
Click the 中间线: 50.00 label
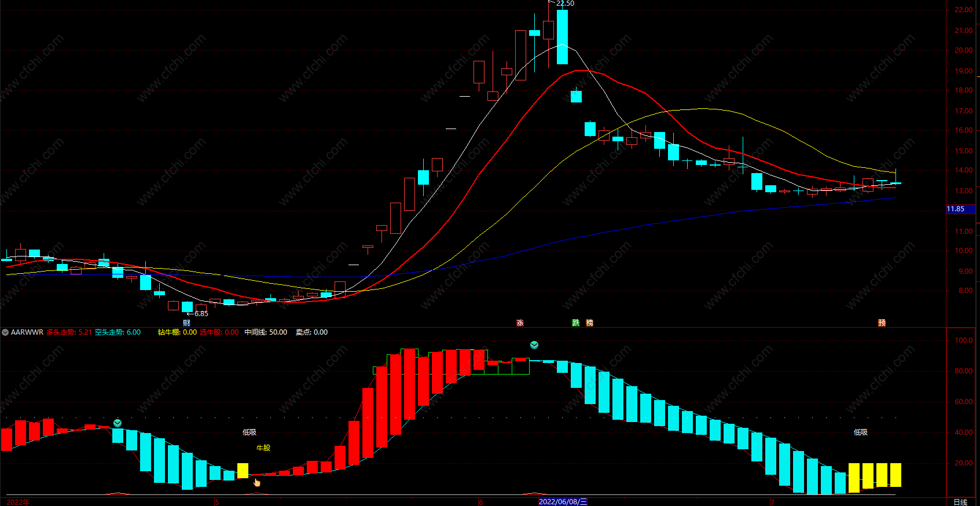[x=266, y=332]
